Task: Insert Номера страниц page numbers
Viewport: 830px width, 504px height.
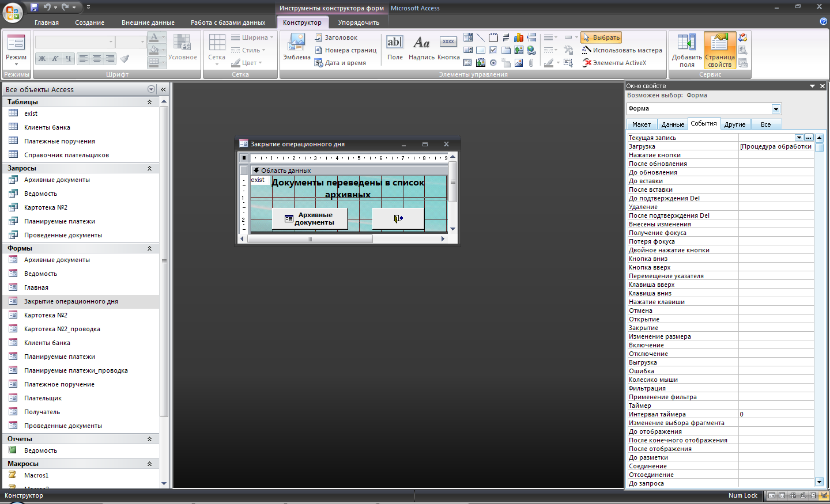Action: (346, 50)
